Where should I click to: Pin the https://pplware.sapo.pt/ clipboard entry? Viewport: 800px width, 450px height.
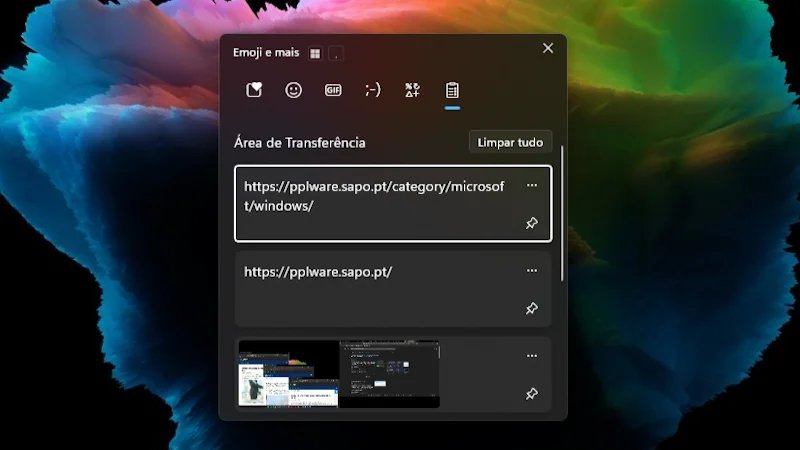[x=531, y=309]
